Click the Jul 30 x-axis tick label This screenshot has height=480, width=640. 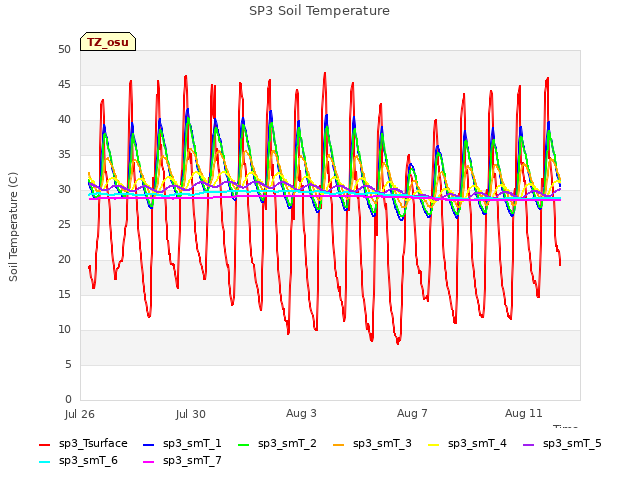pos(191,414)
